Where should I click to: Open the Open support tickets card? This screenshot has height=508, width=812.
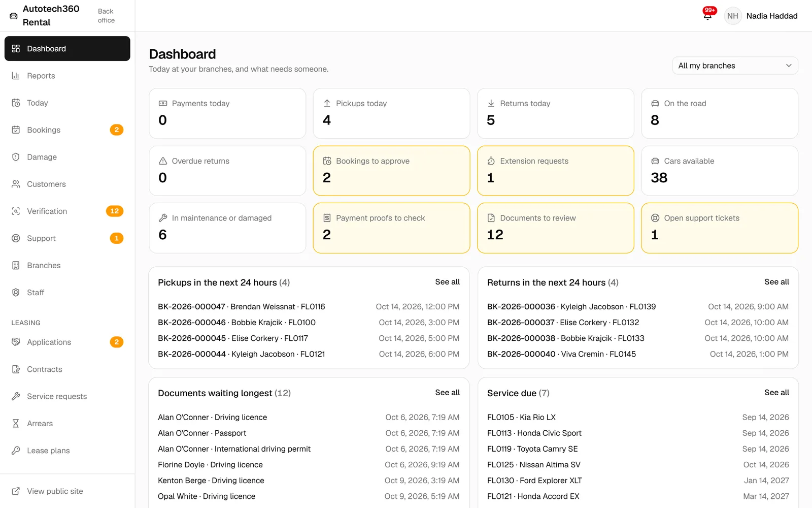(720, 228)
